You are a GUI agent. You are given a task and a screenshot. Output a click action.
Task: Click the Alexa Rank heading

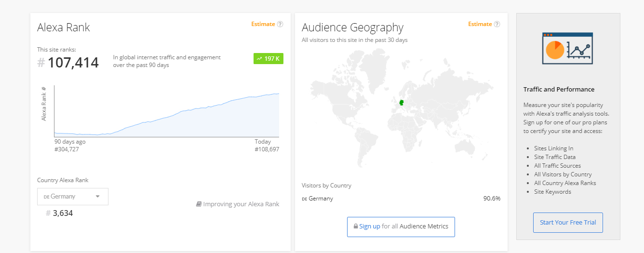tap(64, 27)
